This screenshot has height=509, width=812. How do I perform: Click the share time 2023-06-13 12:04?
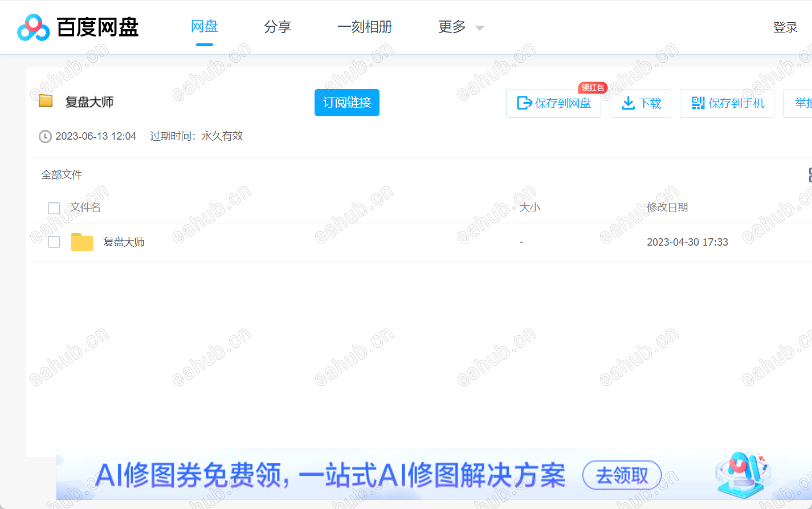click(96, 136)
